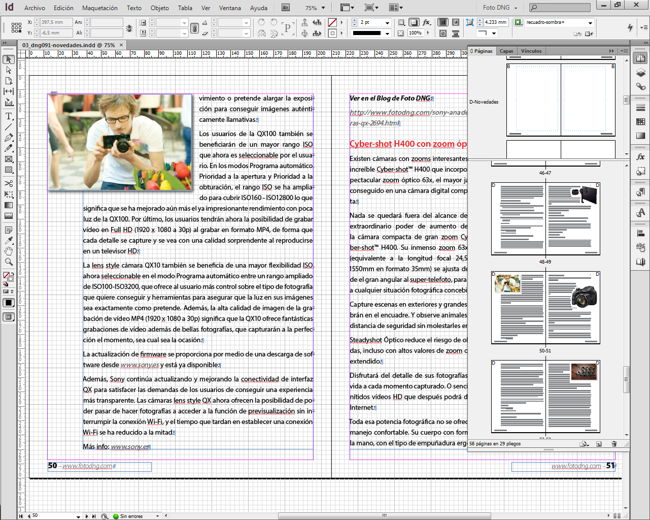The image size is (650, 520).
Task: Select the Line tool
Action: [x=8, y=127]
